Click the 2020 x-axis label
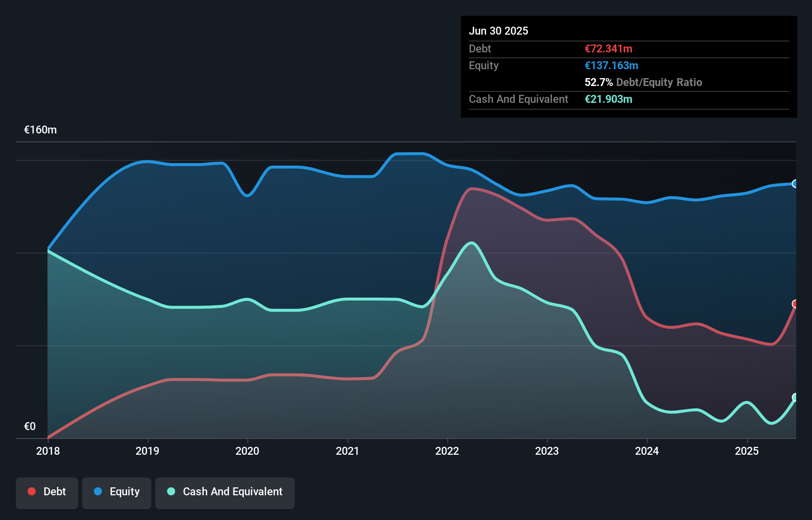Screen dimensions: 812x520 coord(247,451)
